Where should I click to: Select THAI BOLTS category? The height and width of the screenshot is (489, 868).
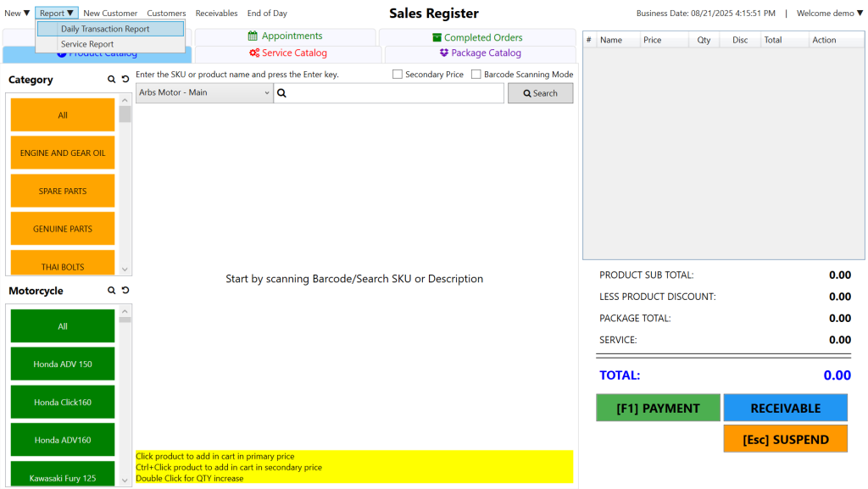click(63, 264)
